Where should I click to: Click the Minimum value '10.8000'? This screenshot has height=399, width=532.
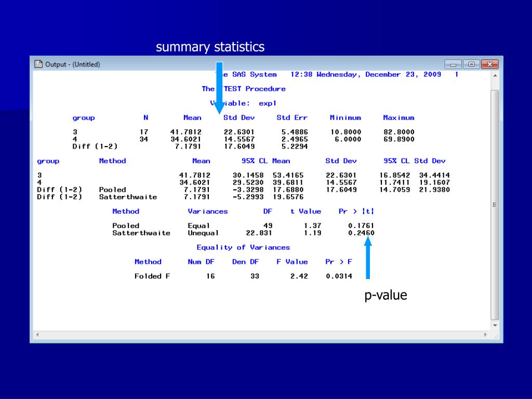345,132
